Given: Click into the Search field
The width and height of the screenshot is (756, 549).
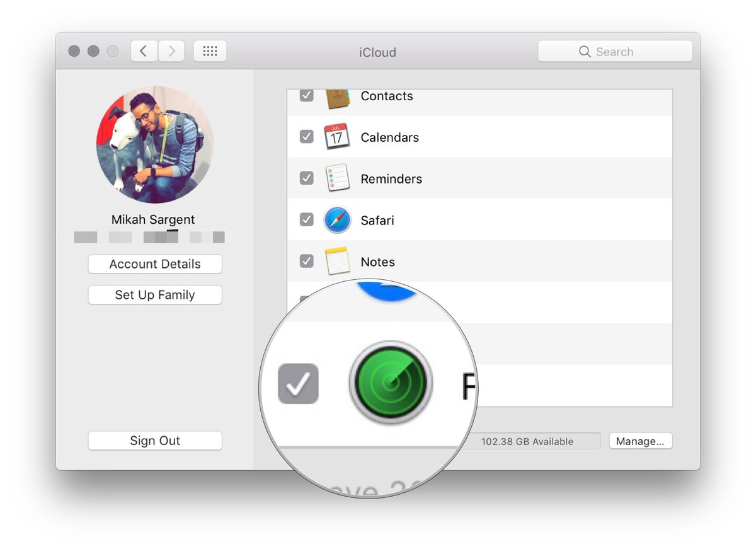Looking at the screenshot, I should tap(615, 52).
